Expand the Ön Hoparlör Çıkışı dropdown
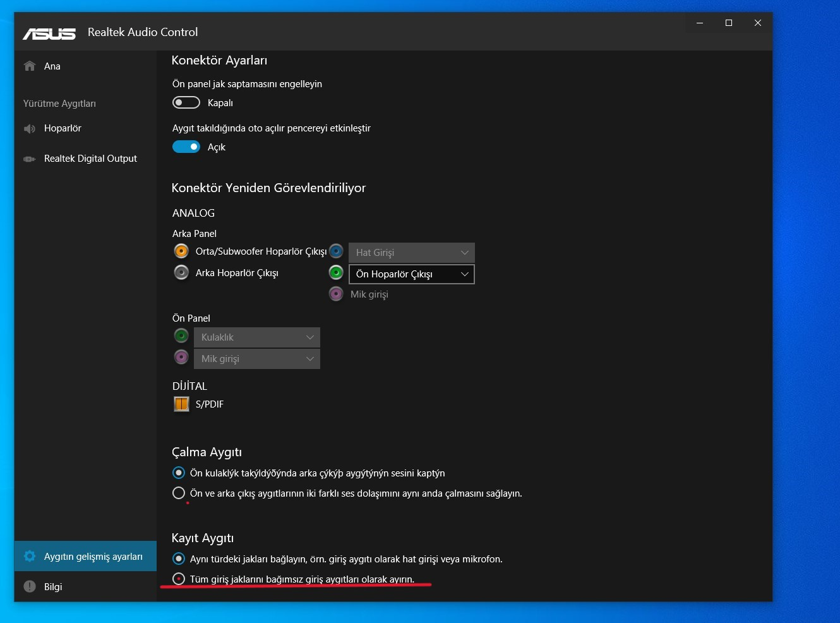This screenshot has height=623, width=840. [x=412, y=274]
